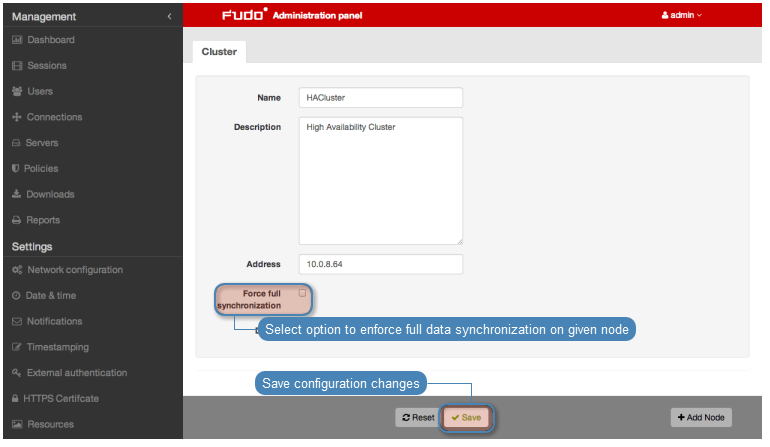Navigate to Servers
Viewport: 770px width, 447px height.
coord(42,143)
